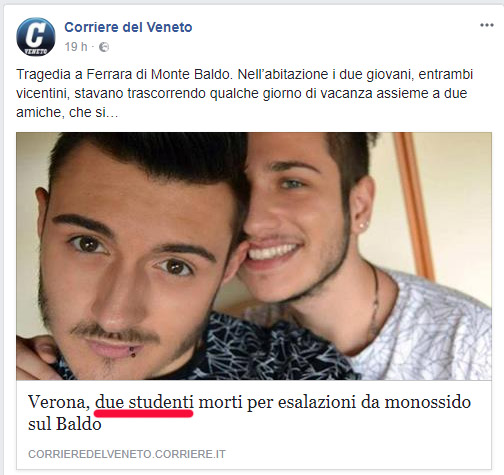Click the Corriere del Veneto round logo avatar

(36, 37)
